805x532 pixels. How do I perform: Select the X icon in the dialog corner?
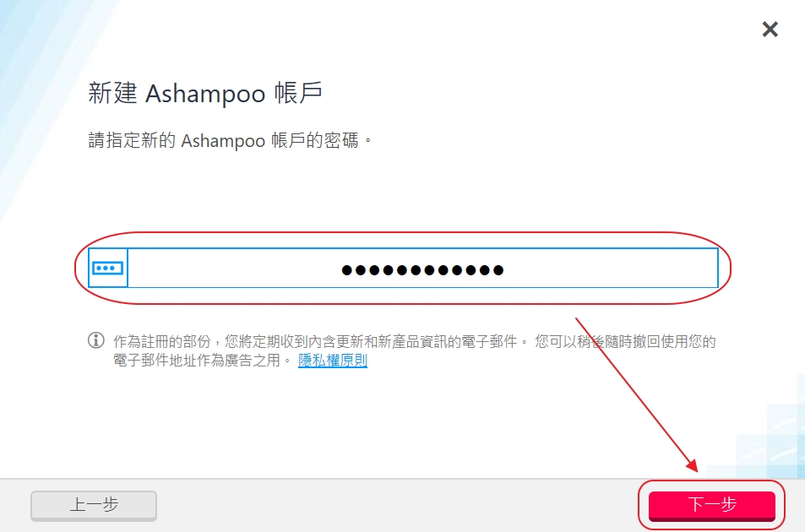click(x=770, y=30)
